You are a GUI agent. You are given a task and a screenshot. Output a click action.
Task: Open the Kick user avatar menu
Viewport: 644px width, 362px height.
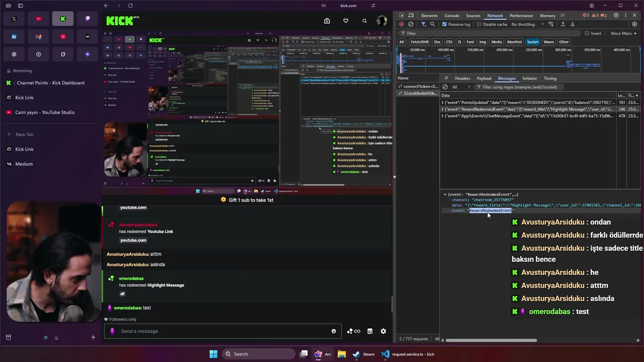(382, 21)
